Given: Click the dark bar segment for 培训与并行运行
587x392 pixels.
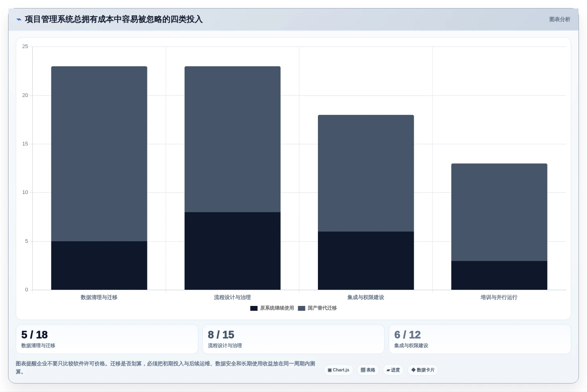Looking at the screenshot, I should (499, 275).
